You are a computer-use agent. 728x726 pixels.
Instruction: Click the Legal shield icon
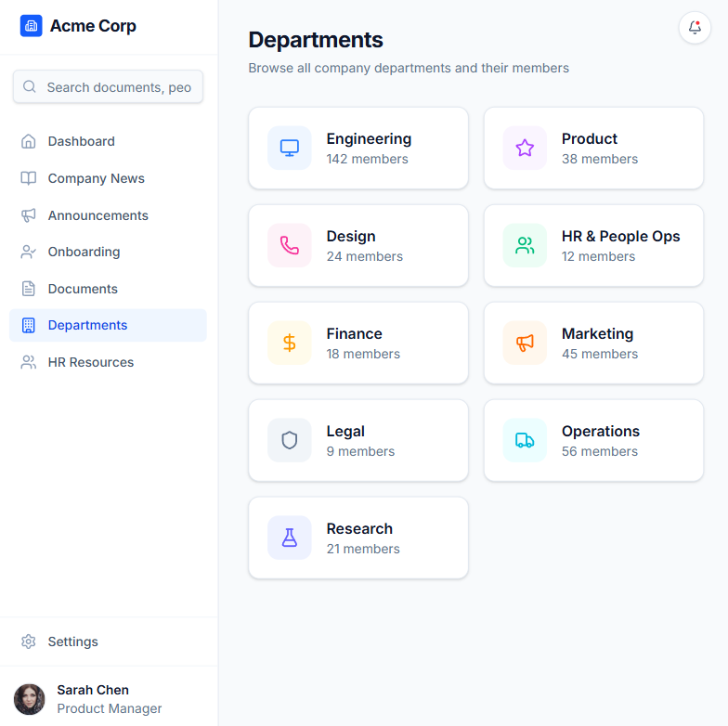(x=290, y=441)
